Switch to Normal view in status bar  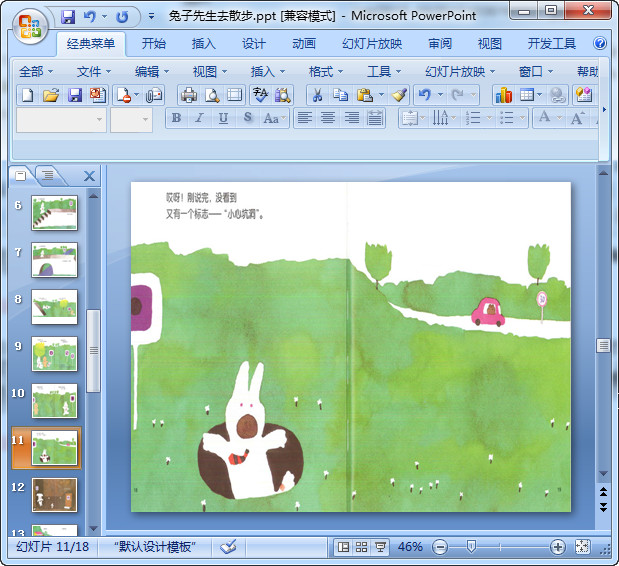343,547
